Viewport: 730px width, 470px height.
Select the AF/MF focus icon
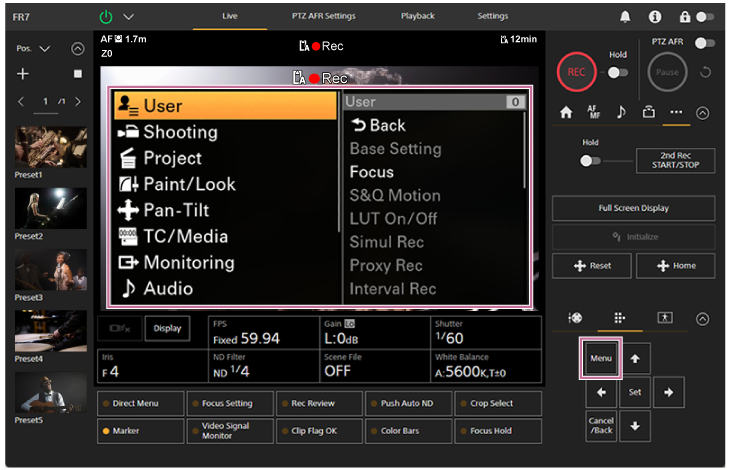[594, 112]
